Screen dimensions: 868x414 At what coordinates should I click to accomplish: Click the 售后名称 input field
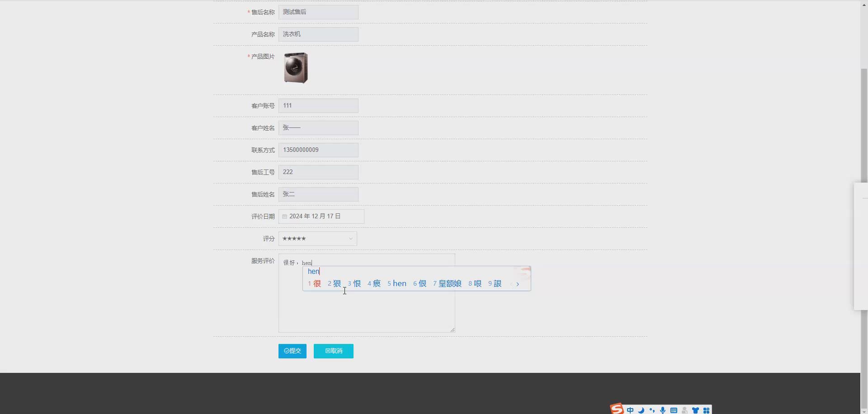[318, 12]
